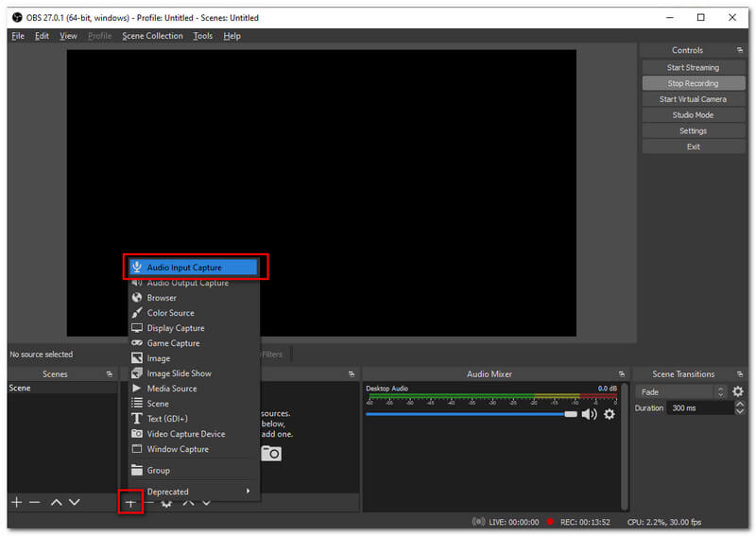Add a new scene with plus icon
Screen dimensions: 756x536
[16, 502]
